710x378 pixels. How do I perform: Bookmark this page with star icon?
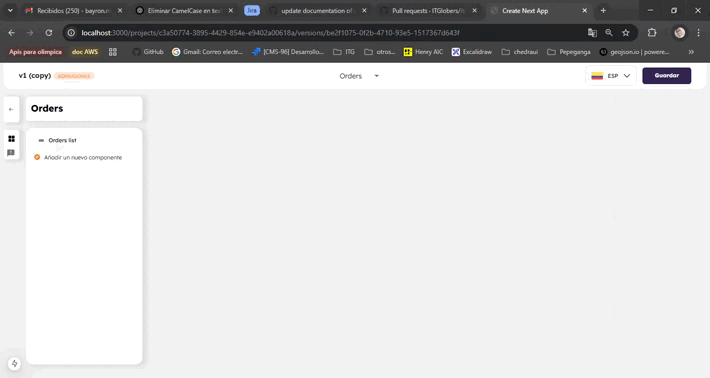[x=626, y=33]
